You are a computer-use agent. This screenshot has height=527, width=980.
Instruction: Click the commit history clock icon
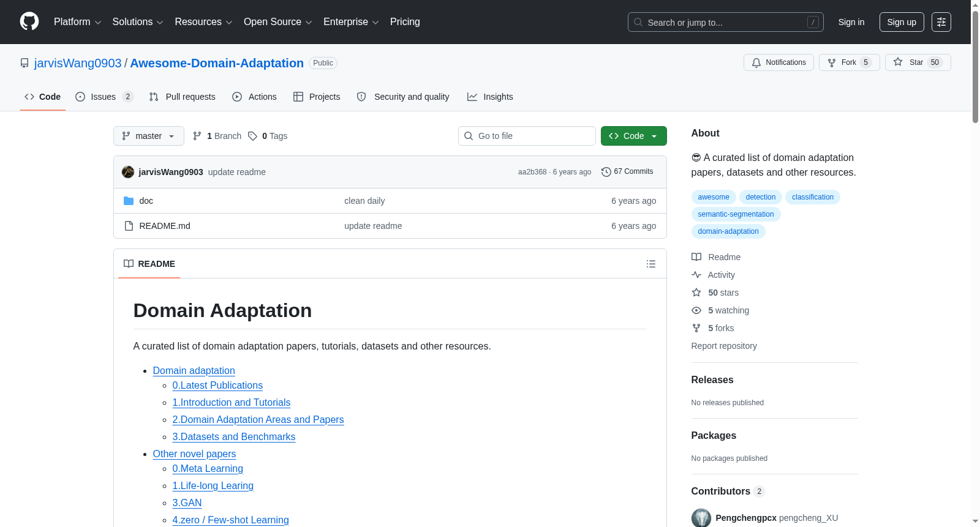click(606, 172)
